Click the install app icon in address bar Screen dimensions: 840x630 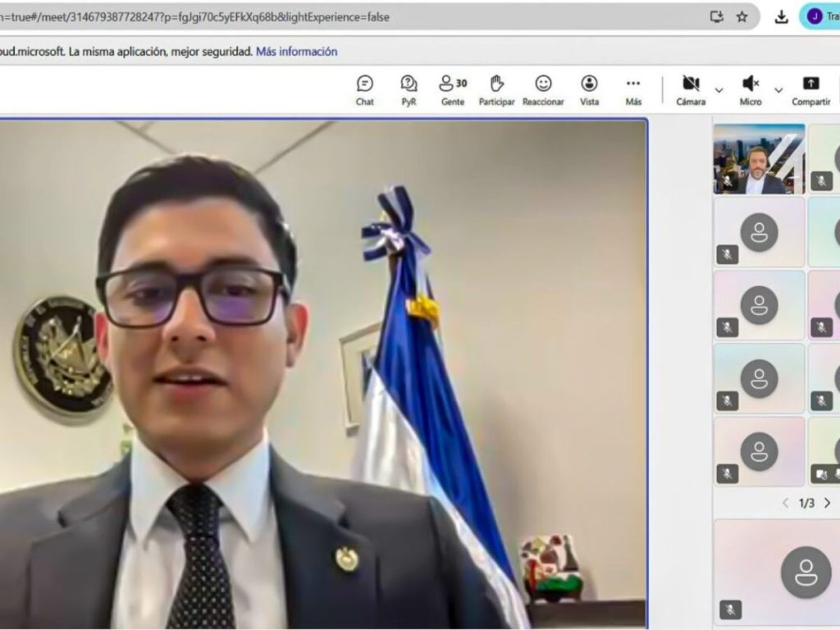(x=717, y=17)
